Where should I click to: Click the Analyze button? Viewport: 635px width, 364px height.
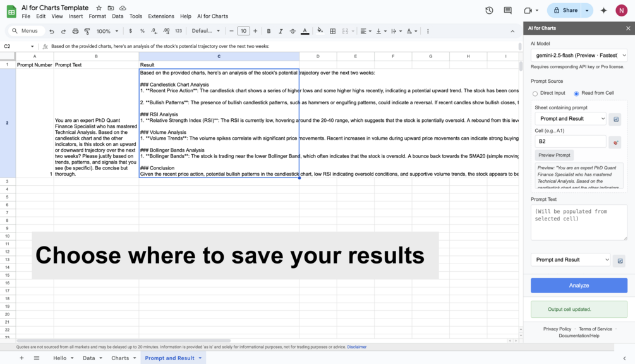[x=579, y=286]
